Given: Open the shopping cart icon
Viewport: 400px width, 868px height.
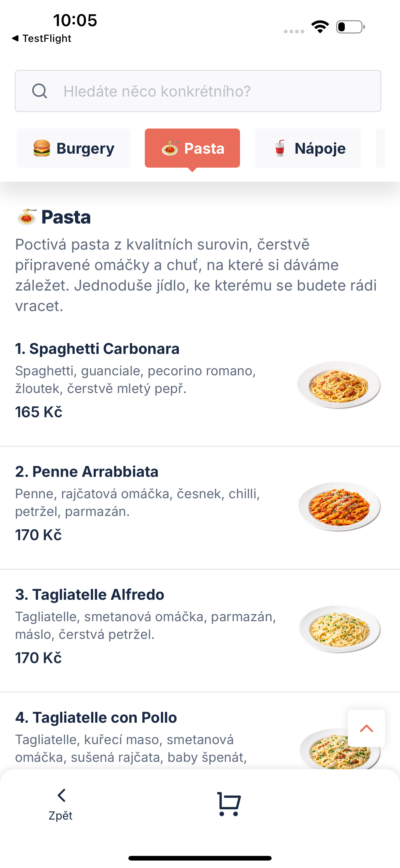Looking at the screenshot, I should (229, 804).
